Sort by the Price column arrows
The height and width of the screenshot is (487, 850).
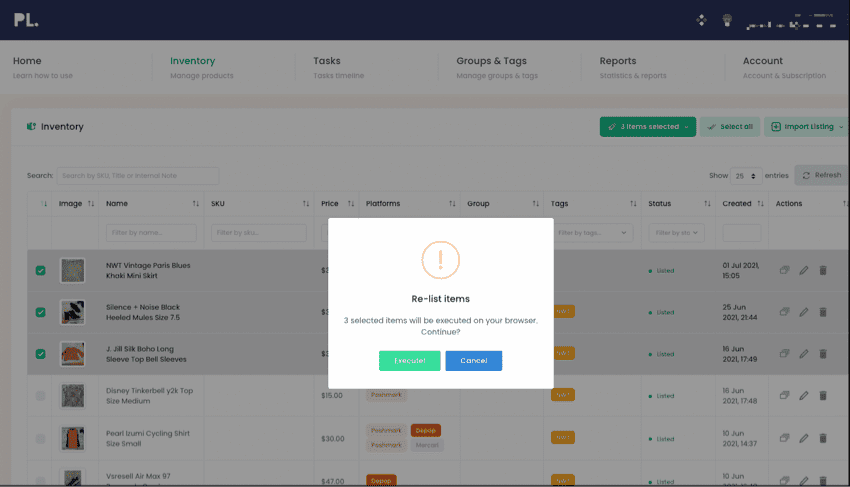tap(351, 203)
